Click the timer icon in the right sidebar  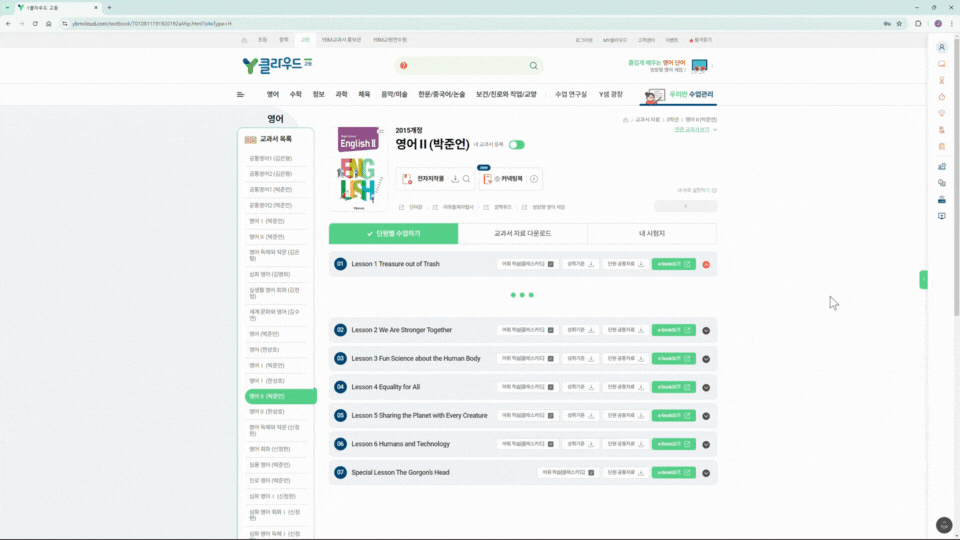(x=942, y=97)
